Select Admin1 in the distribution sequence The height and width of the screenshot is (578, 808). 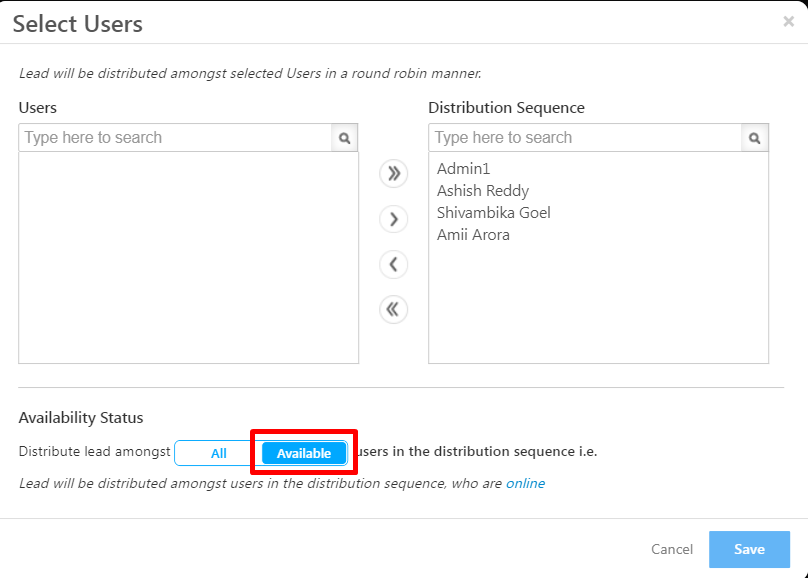(x=464, y=169)
